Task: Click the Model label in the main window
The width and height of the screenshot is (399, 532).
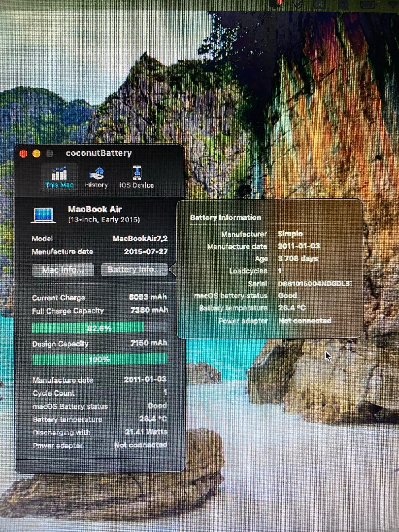Action: (42, 239)
